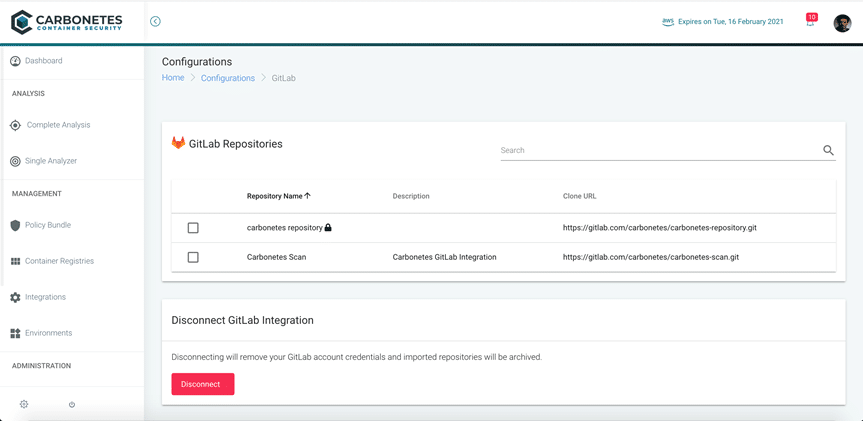The height and width of the screenshot is (421, 863).
Task: Click the Clone URL column header
Action: 580,196
